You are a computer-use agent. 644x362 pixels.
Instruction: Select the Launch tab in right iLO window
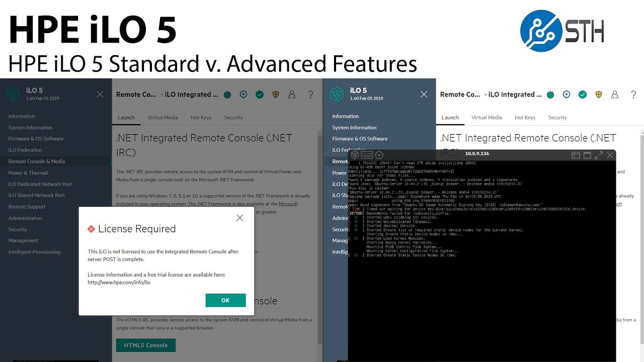[x=450, y=118]
